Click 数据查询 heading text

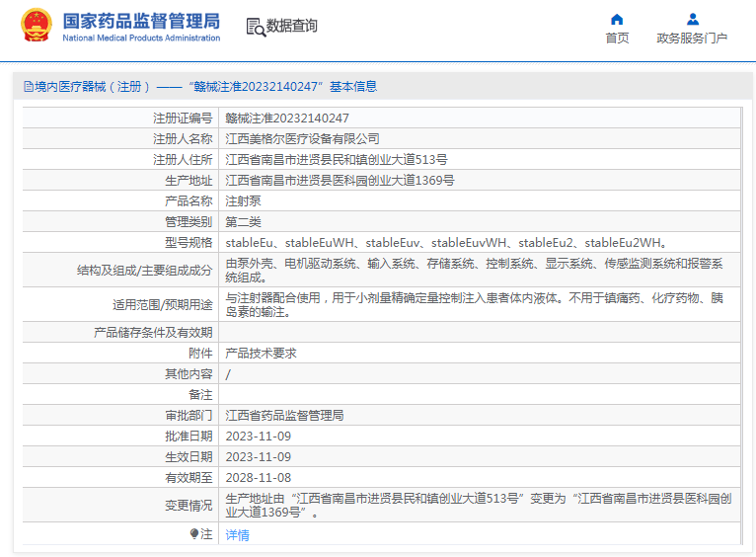(292, 26)
